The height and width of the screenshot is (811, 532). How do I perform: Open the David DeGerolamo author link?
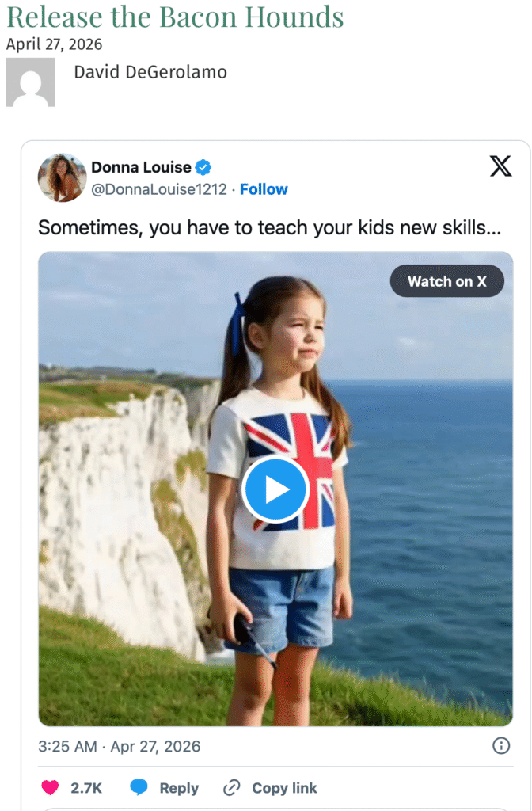pos(150,73)
